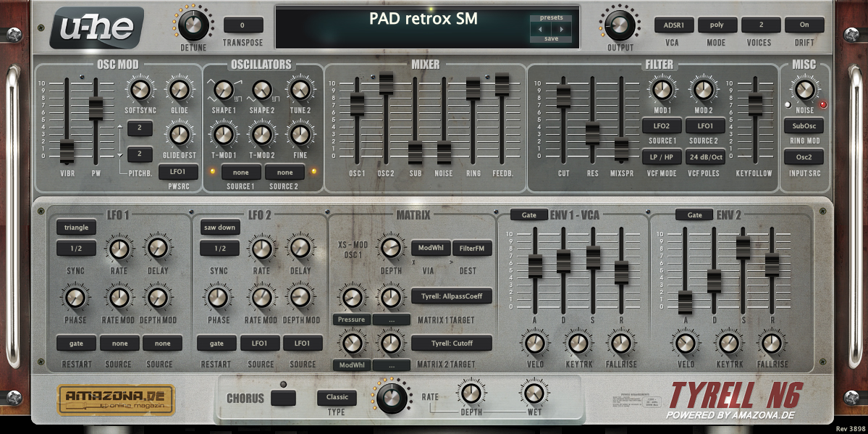Open the Input Src Osc2 selector
This screenshot has height=434, width=868.
[804, 157]
